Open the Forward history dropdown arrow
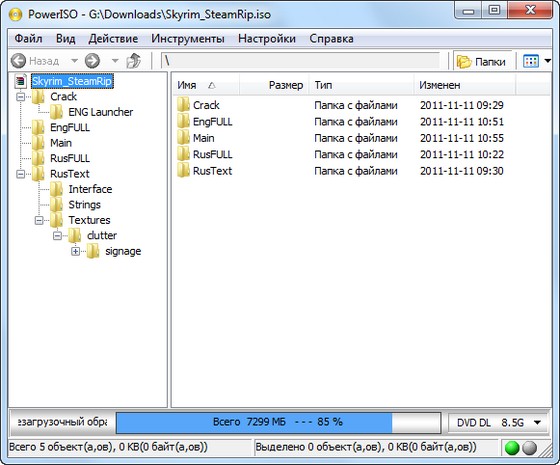The image size is (560, 465). 115,61
